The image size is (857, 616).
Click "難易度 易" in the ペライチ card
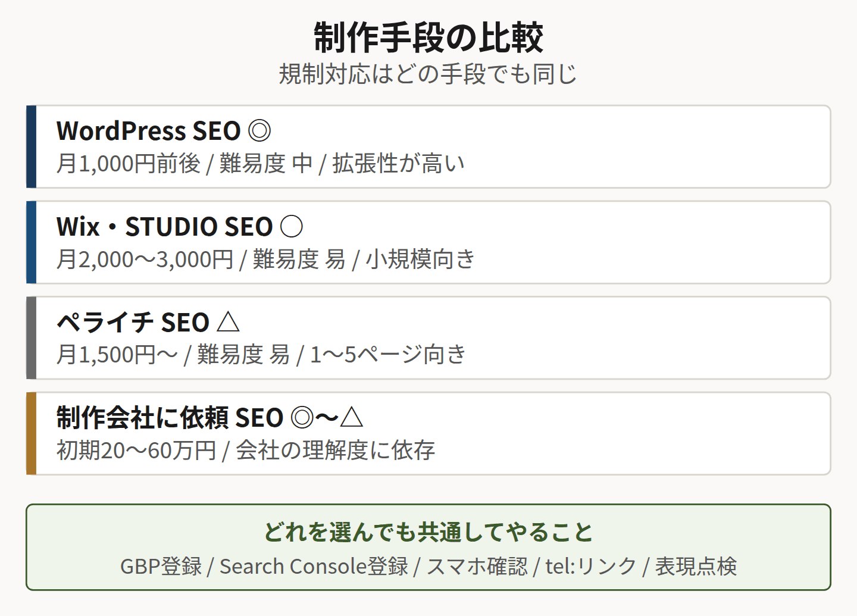(x=243, y=354)
